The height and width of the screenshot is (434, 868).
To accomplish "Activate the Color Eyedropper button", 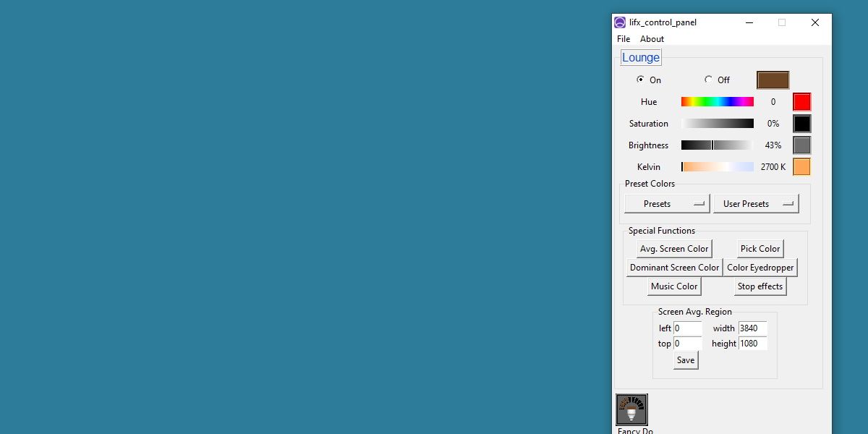I will coord(760,268).
